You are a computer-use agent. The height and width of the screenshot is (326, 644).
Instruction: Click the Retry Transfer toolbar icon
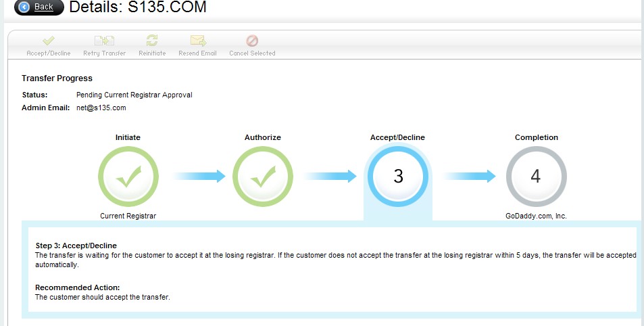click(104, 41)
